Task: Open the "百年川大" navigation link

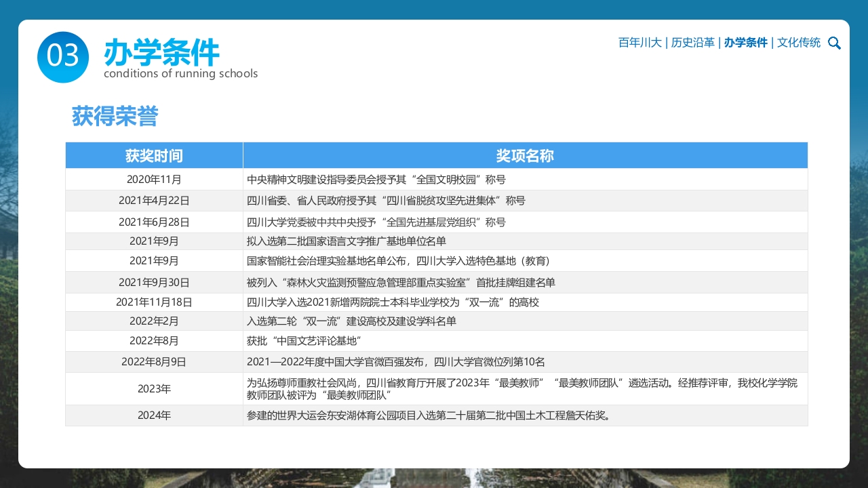Action: pyautogui.click(x=640, y=42)
